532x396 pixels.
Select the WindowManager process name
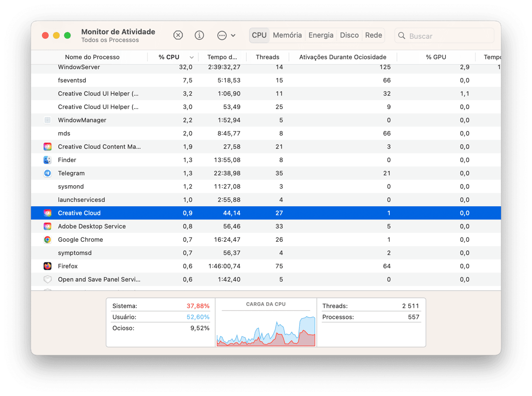(x=82, y=120)
